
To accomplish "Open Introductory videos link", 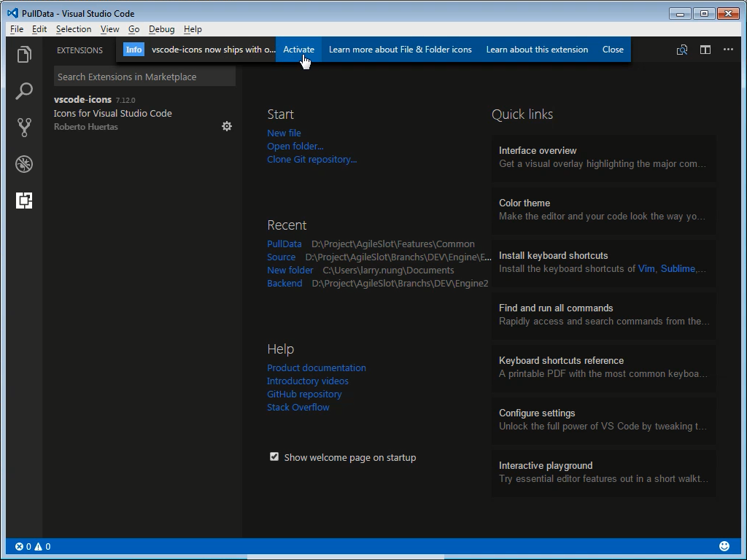I will click(x=307, y=381).
